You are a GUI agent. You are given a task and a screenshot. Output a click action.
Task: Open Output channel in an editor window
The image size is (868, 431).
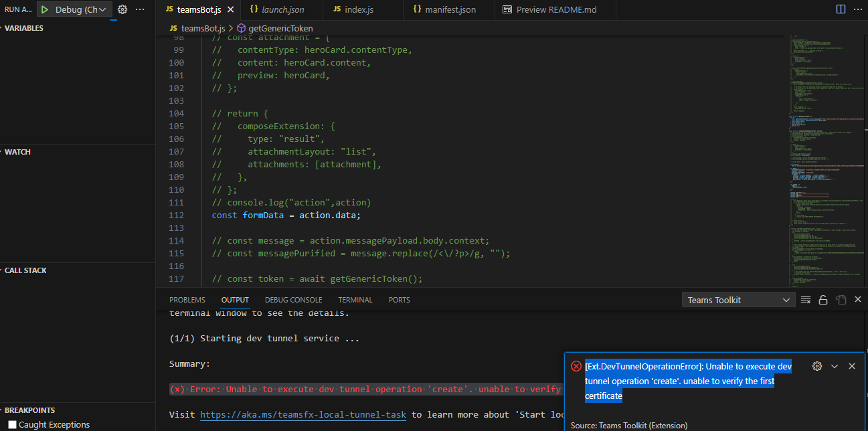(841, 299)
